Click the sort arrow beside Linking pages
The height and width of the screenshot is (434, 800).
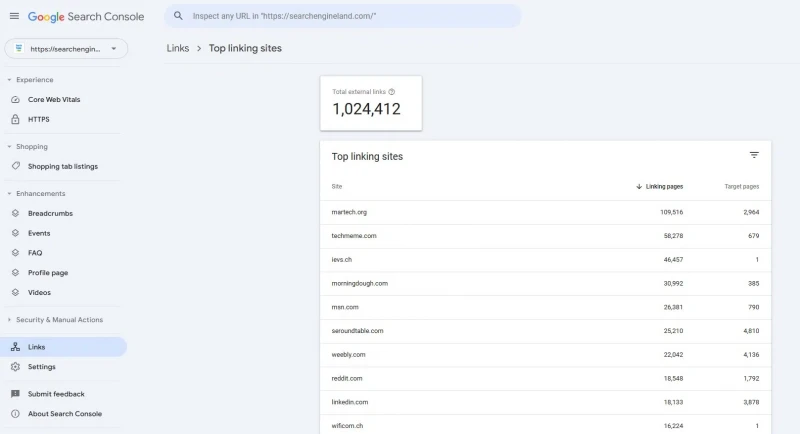(639, 187)
